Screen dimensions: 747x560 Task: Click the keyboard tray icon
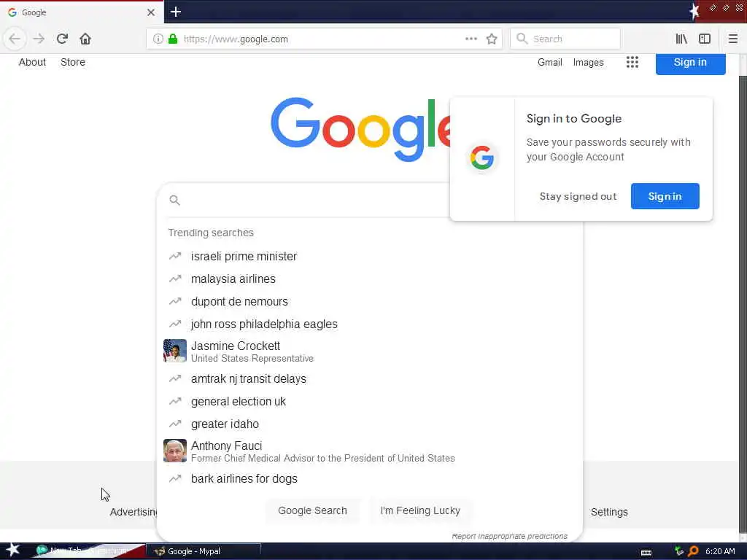coord(646,553)
